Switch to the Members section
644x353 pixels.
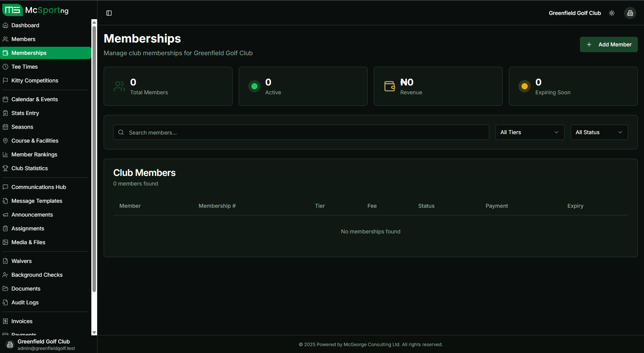click(x=23, y=39)
